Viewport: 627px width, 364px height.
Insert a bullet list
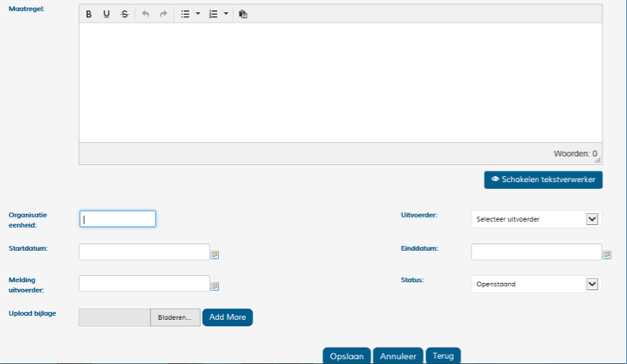point(185,14)
